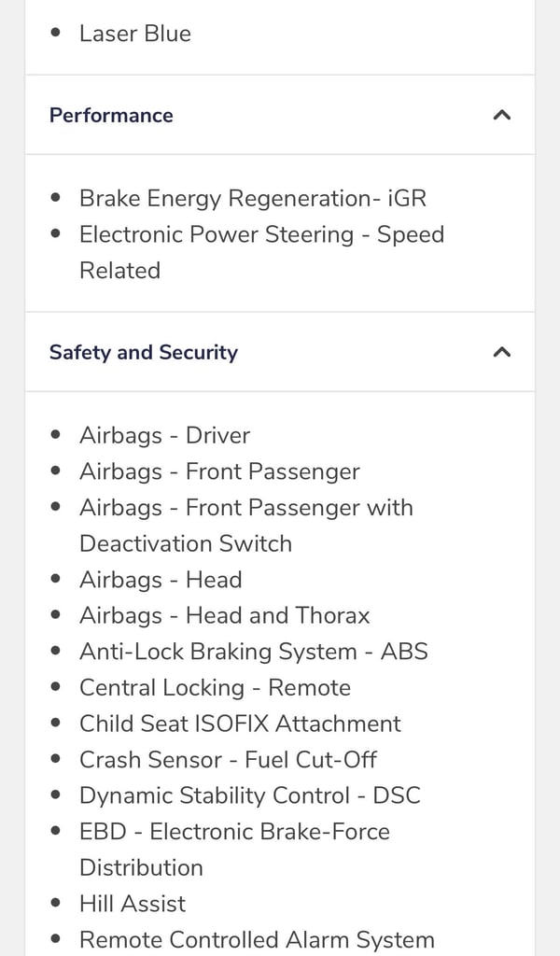Click the Hill Assist entry
Viewport: 560px width, 956px height.
pyautogui.click(x=133, y=904)
